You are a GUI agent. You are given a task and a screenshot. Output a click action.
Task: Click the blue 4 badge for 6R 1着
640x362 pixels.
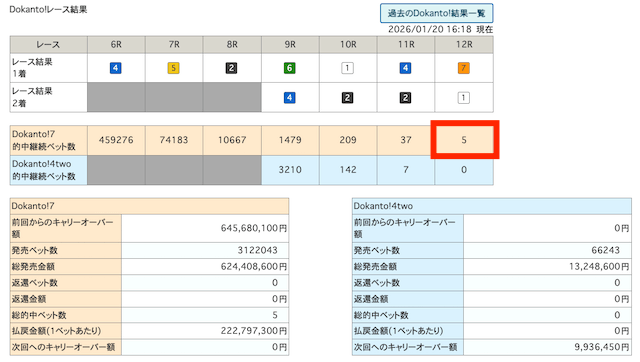pos(116,68)
